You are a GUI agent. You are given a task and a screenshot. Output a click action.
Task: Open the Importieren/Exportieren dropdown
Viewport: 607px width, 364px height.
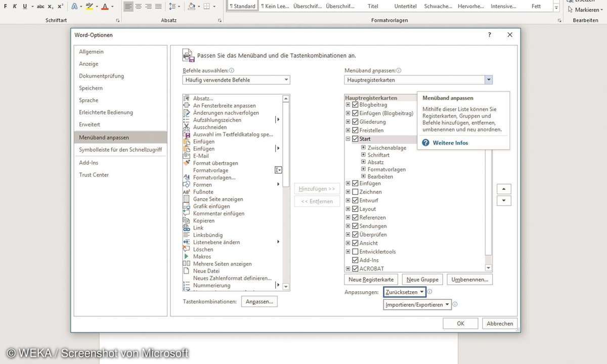417,304
